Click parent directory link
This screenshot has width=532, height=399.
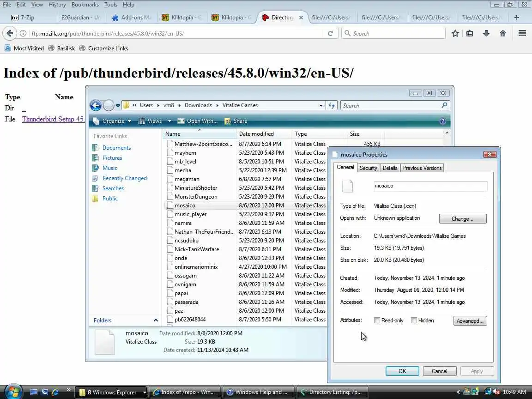[24, 109]
